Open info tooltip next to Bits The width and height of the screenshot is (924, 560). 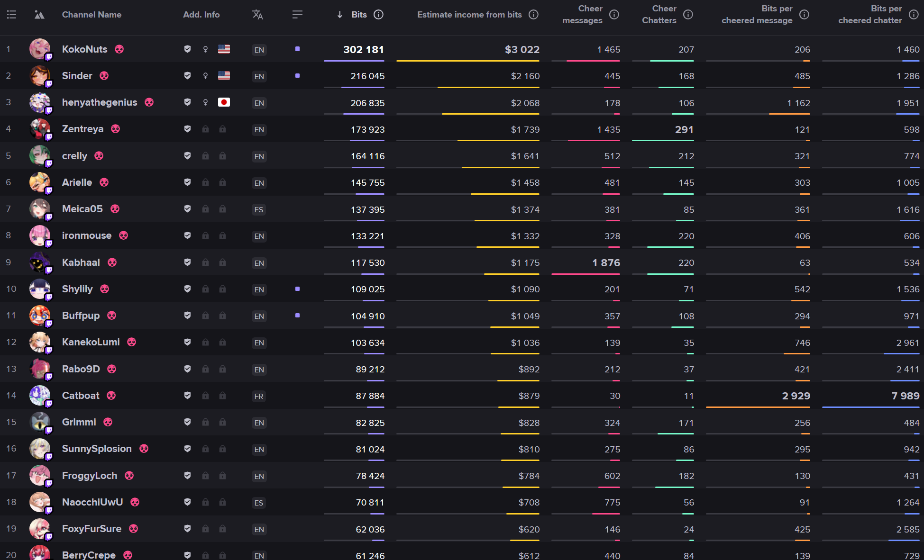tap(378, 15)
